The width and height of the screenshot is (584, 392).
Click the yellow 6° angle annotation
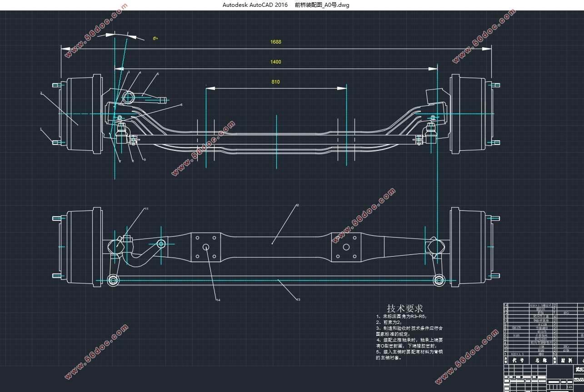pyautogui.click(x=155, y=38)
